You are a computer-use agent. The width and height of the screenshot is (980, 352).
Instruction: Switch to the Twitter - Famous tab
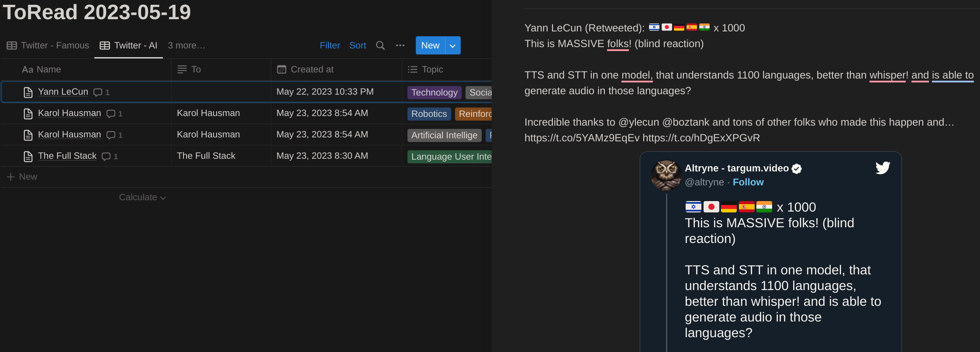(48, 45)
